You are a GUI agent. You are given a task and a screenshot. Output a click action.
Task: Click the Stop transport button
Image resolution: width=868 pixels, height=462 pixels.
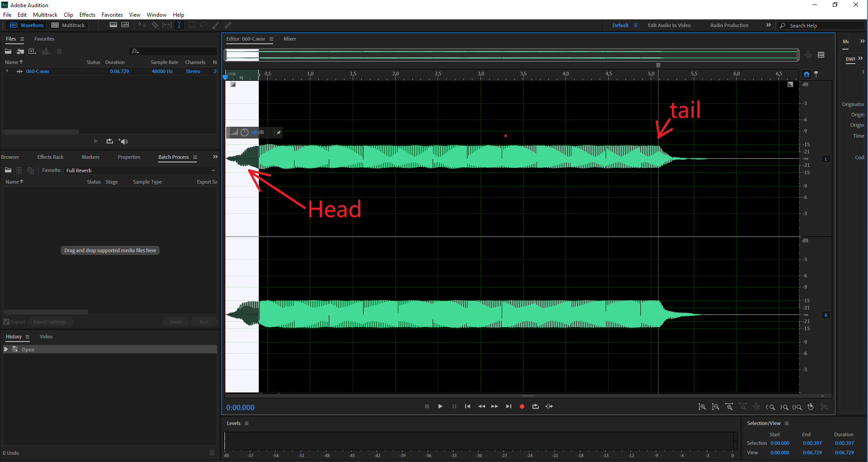[427, 407]
